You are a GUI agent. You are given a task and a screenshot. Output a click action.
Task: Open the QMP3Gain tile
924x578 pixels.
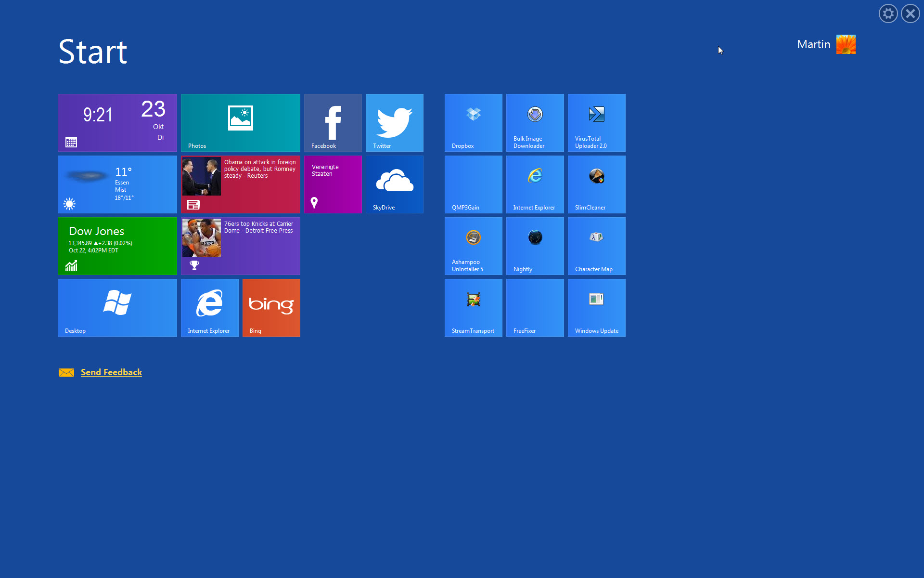tap(474, 184)
